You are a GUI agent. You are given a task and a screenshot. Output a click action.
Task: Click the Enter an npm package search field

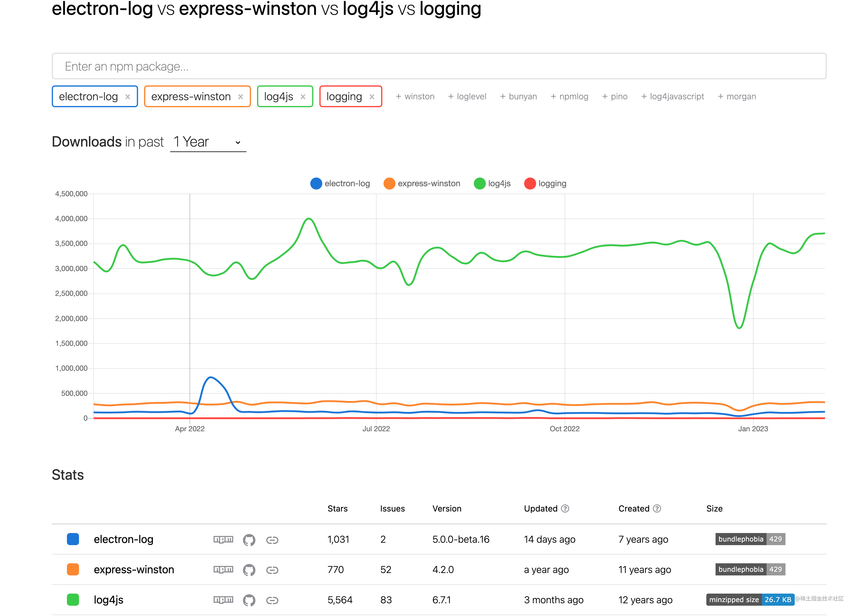pyautogui.click(x=439, y=66)
